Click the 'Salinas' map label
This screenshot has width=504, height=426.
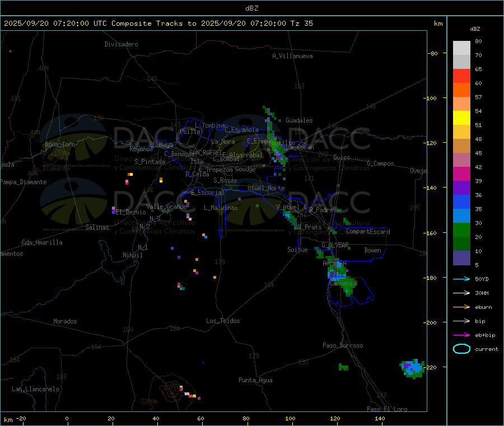[97, 227]
